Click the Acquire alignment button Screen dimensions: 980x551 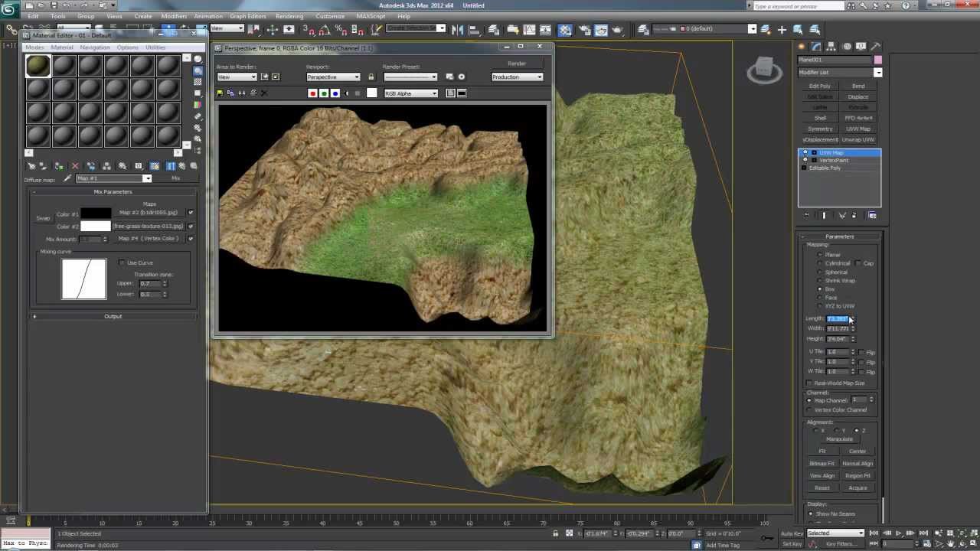click(857, 488)
